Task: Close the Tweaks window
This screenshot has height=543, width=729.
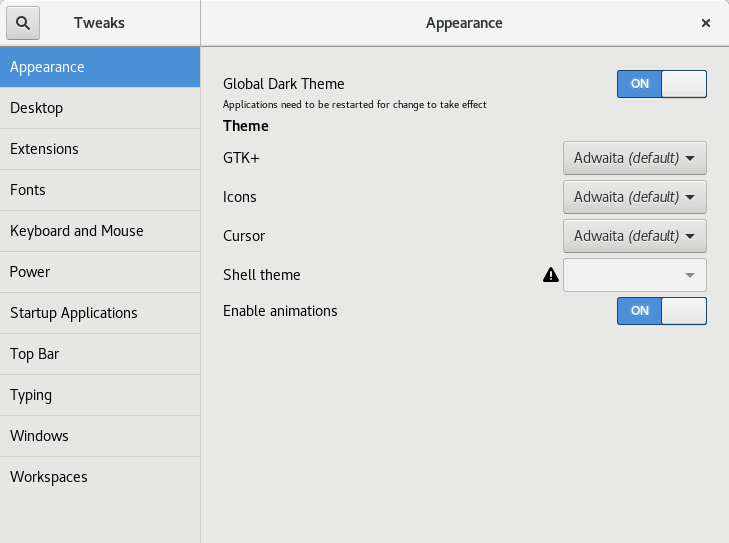Action: tap(706, 23)
